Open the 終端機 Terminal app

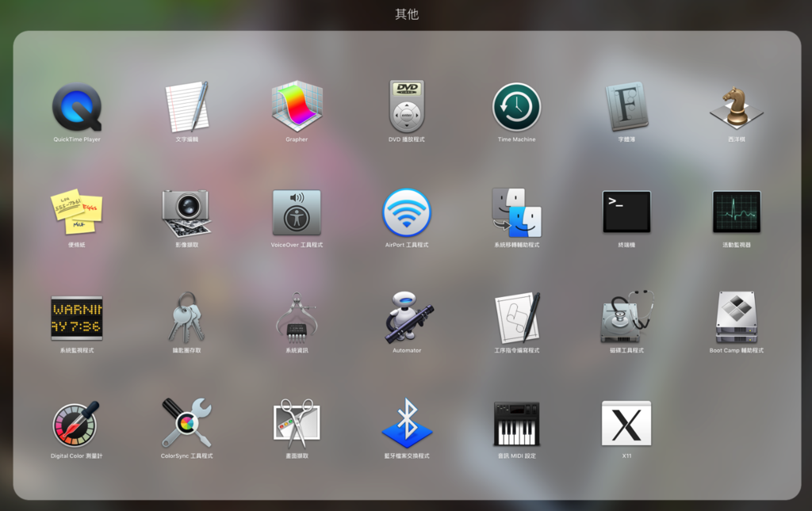point(626,212)
